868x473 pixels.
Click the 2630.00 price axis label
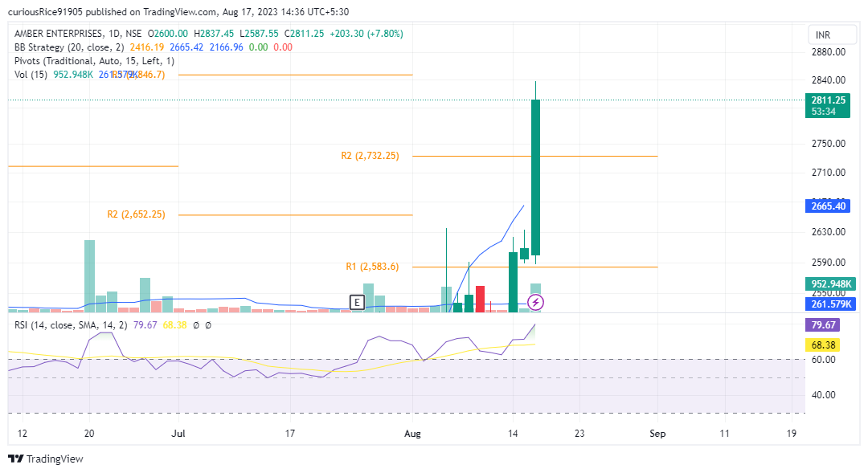pyautogui.click(x=829, y=232)
